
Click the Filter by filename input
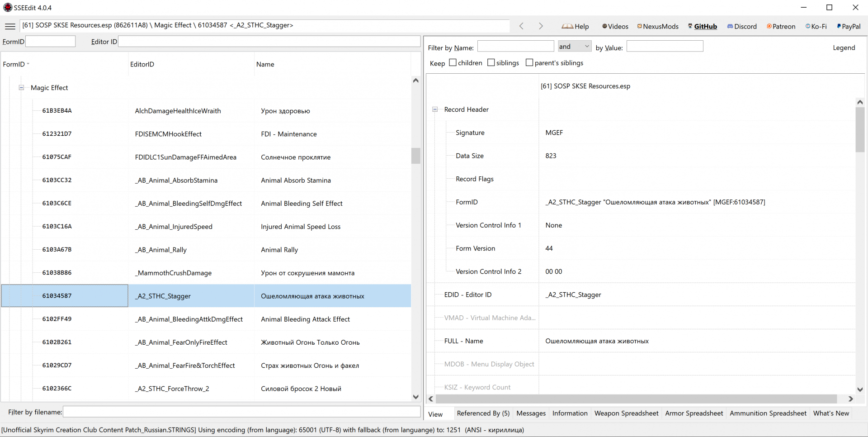(x=241, y=412)
